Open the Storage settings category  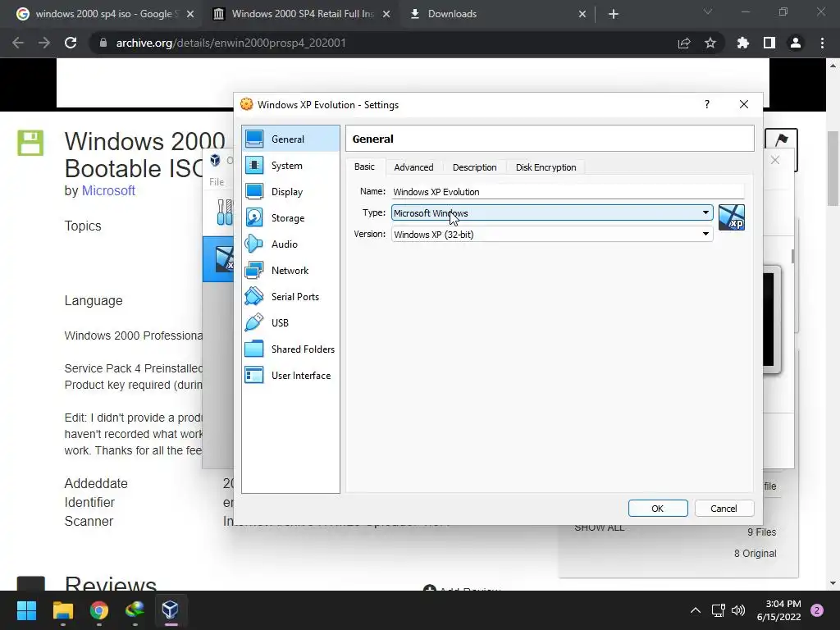coord(290,218)
